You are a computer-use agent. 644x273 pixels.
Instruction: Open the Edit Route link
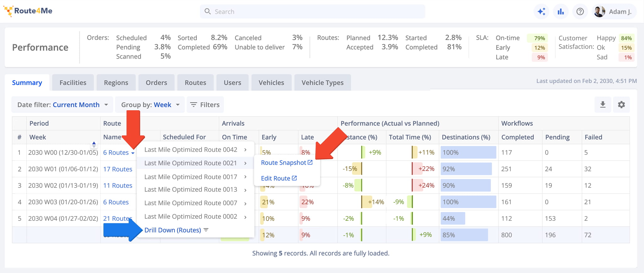tap(279, 178)
